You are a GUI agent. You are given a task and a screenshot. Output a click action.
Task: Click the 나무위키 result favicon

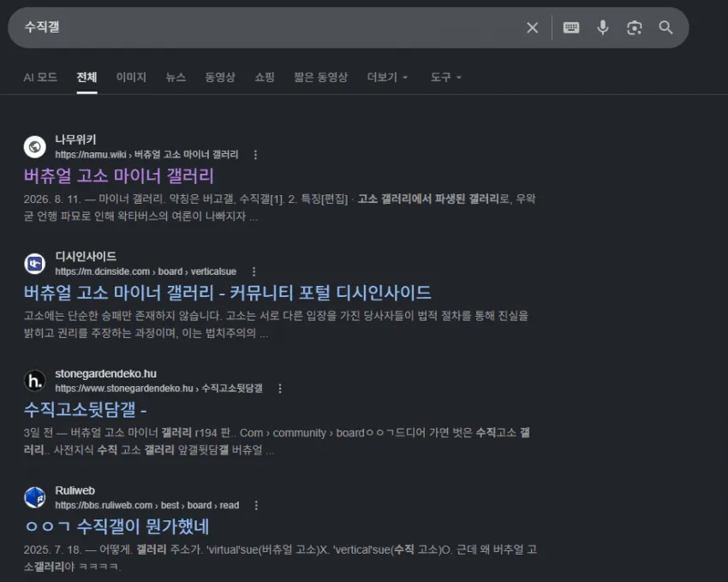coord(35,146)
